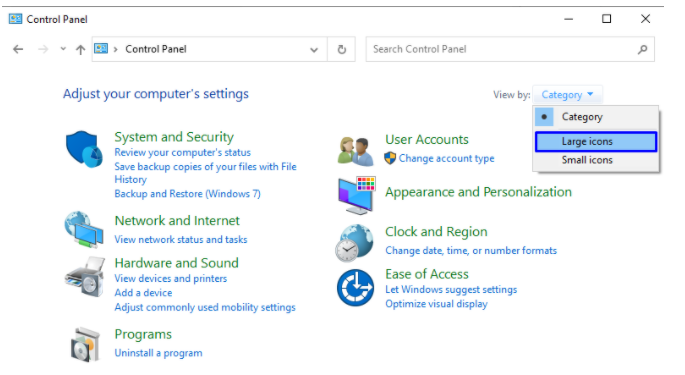Open the recent locations dropdown arrow
The height and width of the screenshot is (375, 685).
coord(63,49)
